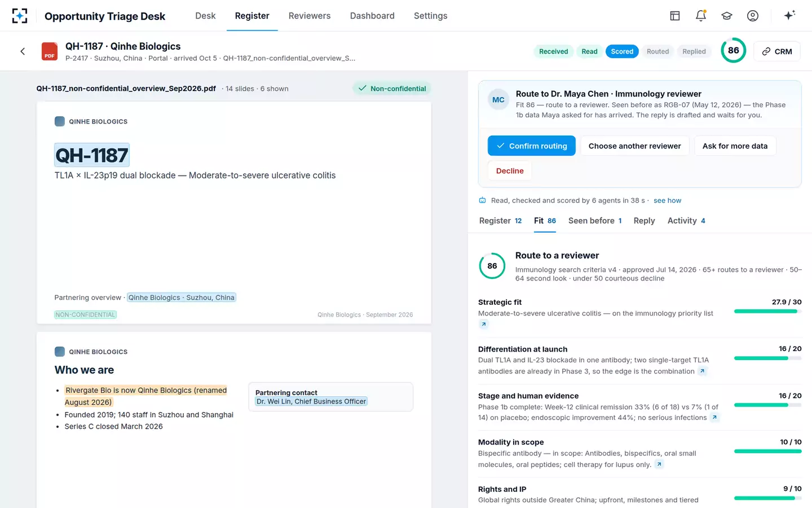Click the Received status pill
Viewport: 812px width, 508px height.
click(x=553, y=51)
